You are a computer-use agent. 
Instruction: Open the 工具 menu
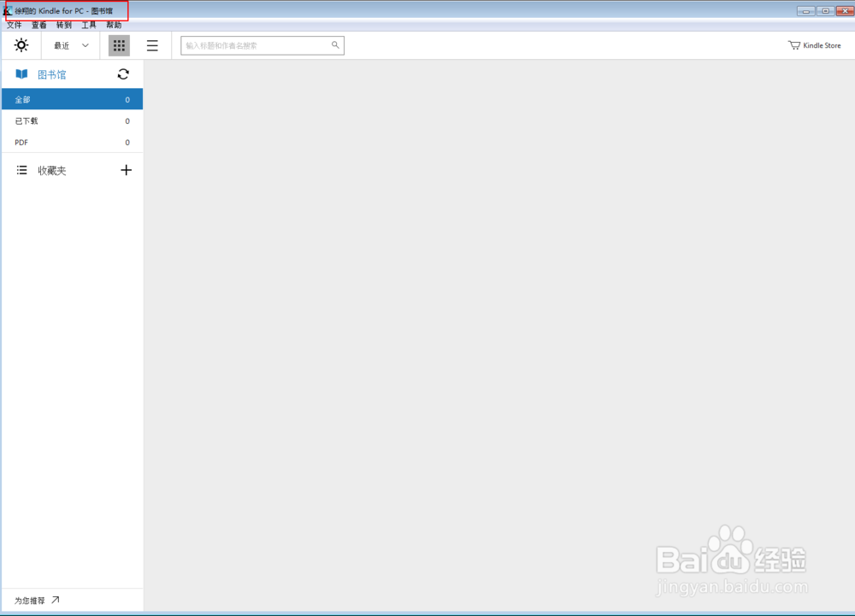(89, 25)
